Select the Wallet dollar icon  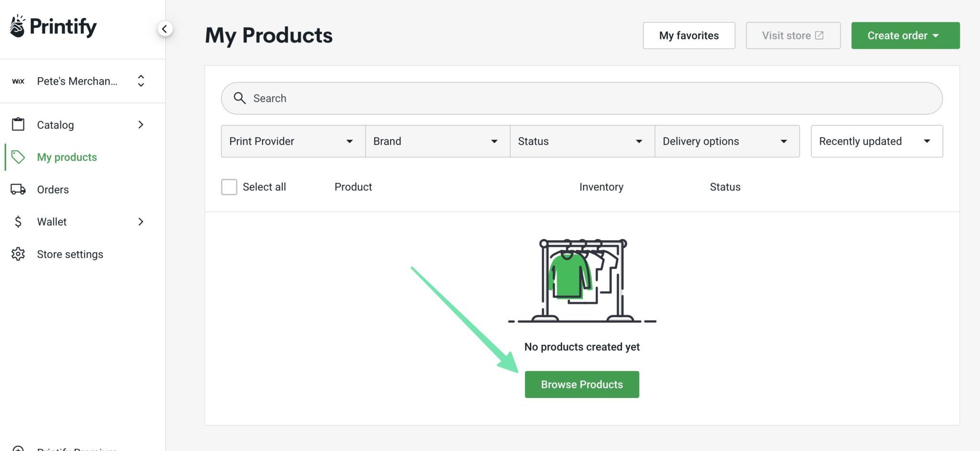tap(18, 221)
